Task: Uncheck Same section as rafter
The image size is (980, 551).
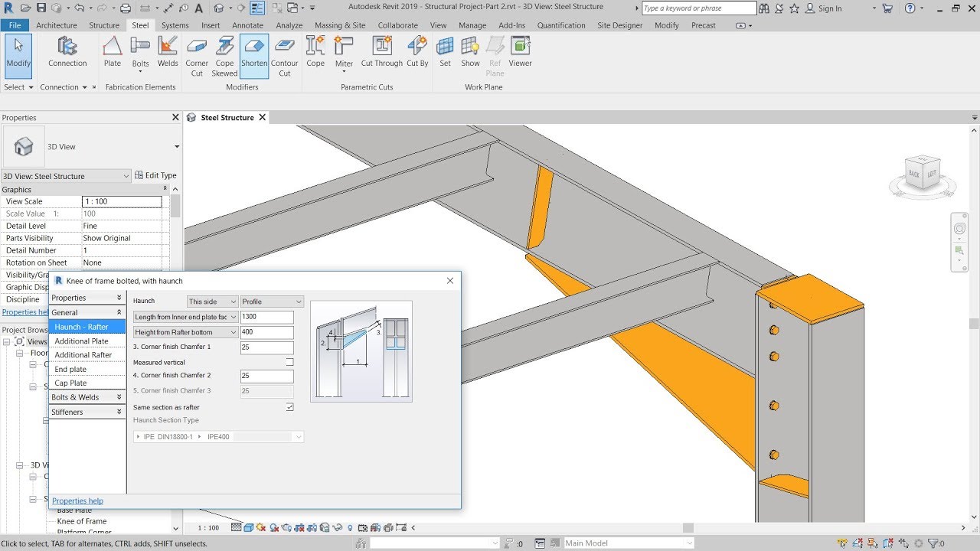Action: [x=289, y=406]
